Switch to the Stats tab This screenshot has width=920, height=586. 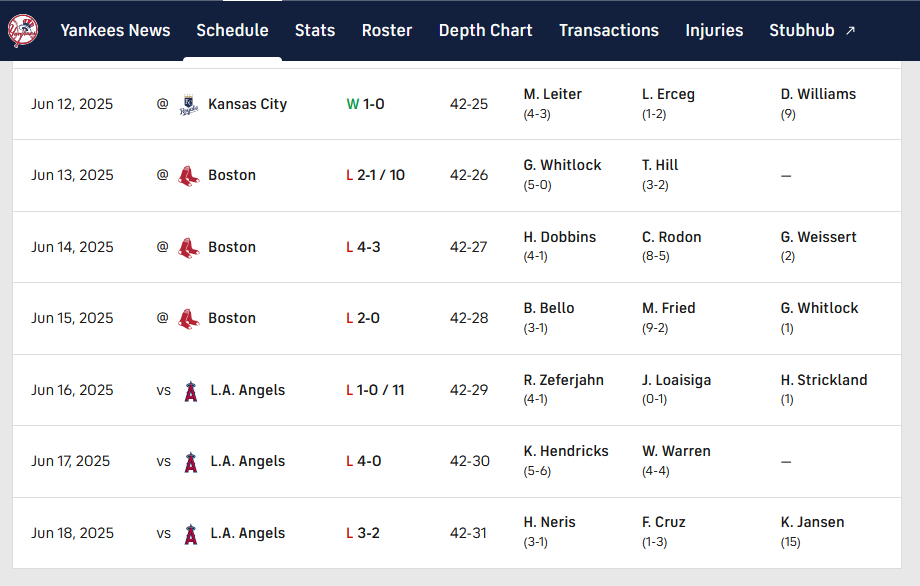[315, 30]
